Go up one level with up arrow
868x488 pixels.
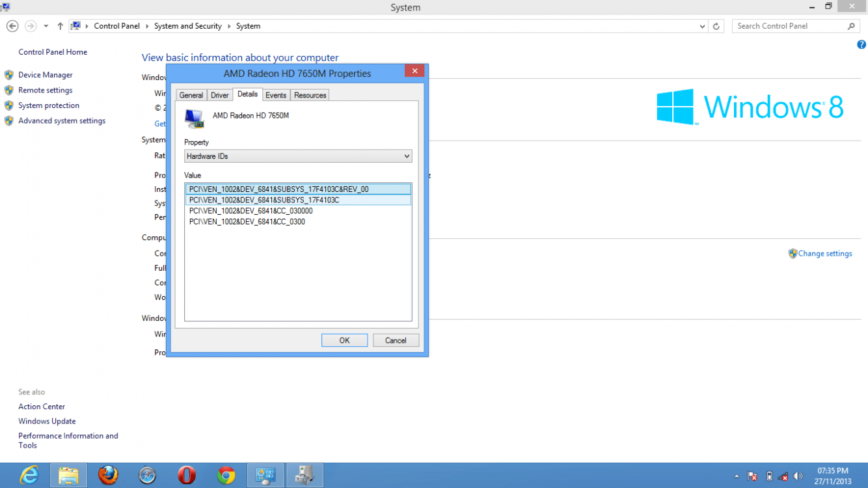pyautogui.click(x=61, y=26)
